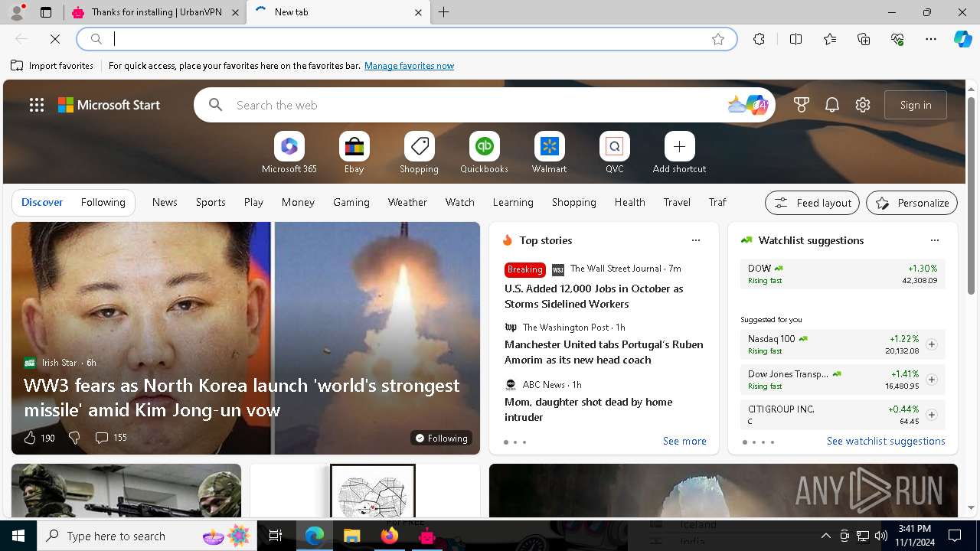This screenshot has height=551, width=980.
Task: Open page settings gear icon
Action: 863,105
